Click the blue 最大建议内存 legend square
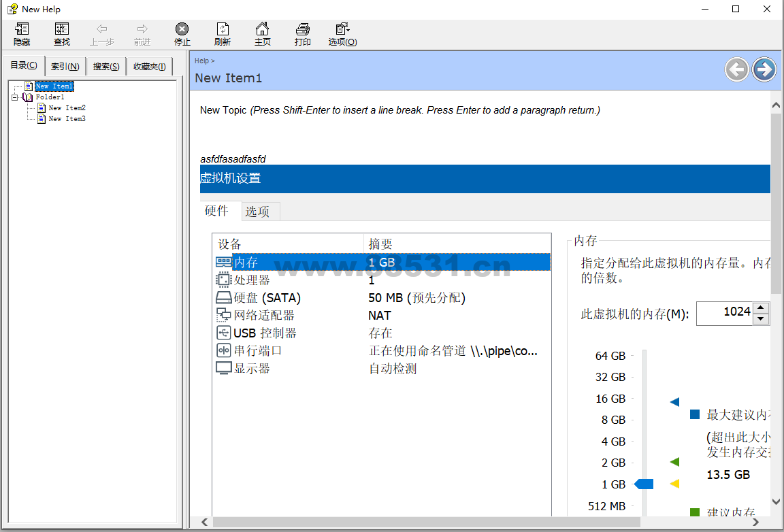 (x=694, y=414)
